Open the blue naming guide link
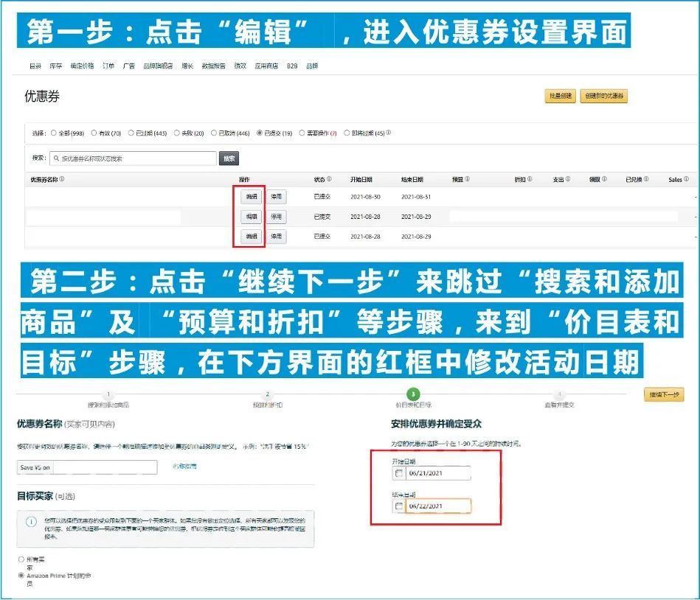700x600 pixels. [184, 466]
